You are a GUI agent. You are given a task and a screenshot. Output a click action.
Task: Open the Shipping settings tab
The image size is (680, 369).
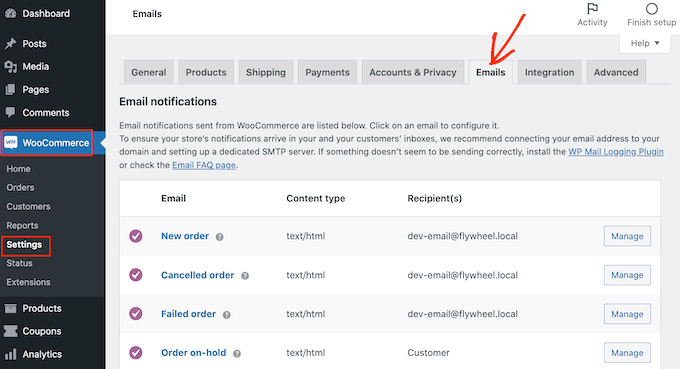point(266,72)
